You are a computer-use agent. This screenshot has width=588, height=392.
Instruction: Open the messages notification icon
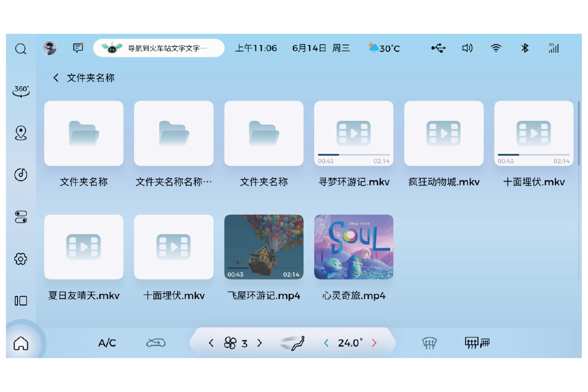[78, 48]
